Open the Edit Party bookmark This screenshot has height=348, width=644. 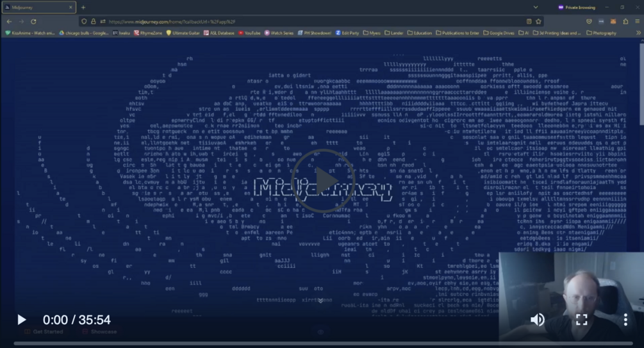coord(347,33)
